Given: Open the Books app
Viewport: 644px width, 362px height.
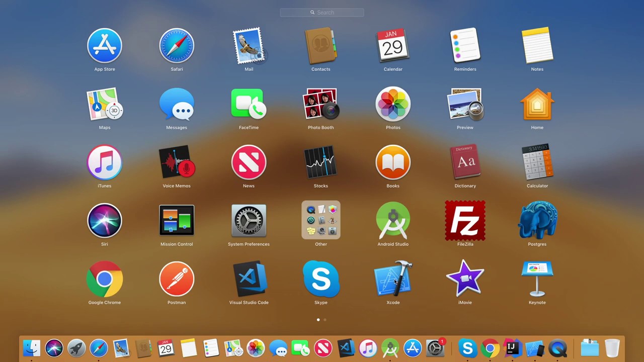Looking at the screenshot, I should tap(393, 163).
